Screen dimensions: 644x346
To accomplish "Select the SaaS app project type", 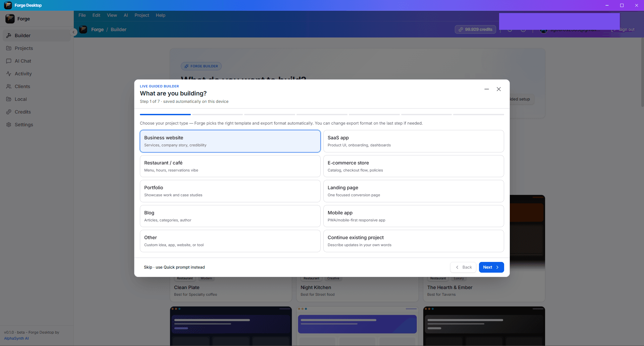I will pyautogui.click(x=414, y=141).
